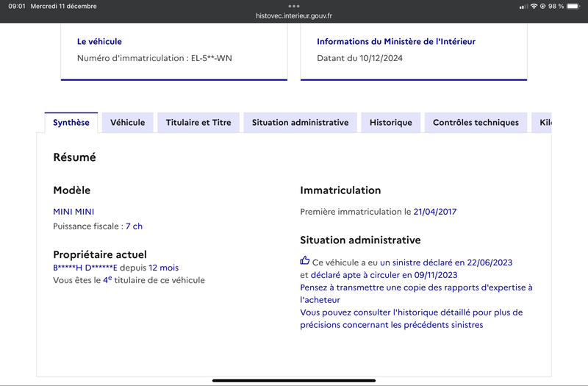The image size is (588, 386).
Task: Click déclaré apte à circuler en 09/11/2023
Action: 384,275
